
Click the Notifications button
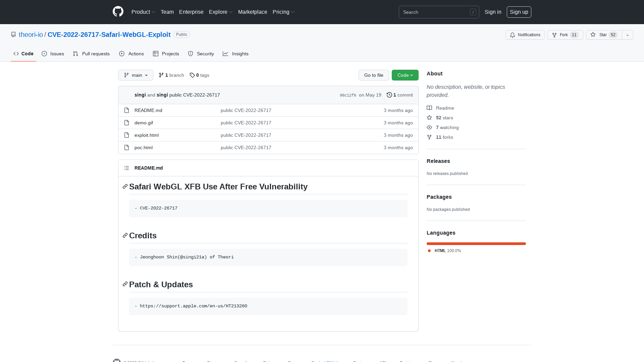tap(525, 35)
